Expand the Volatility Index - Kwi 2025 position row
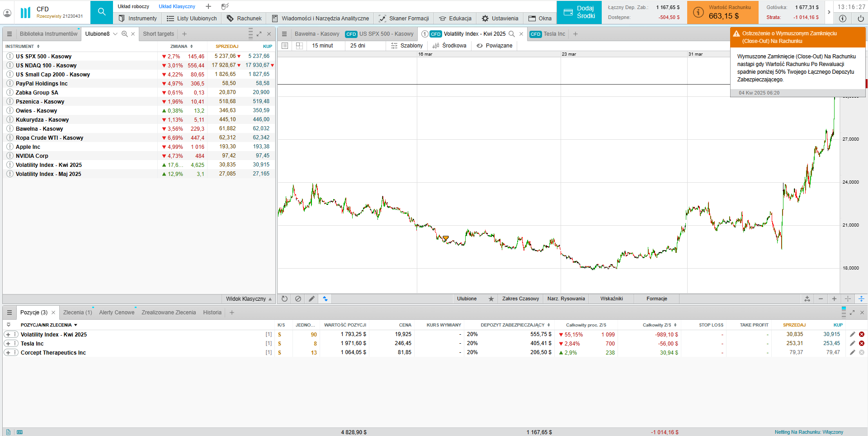This screenshot has width=868, height=436. (x=8, y=334)
